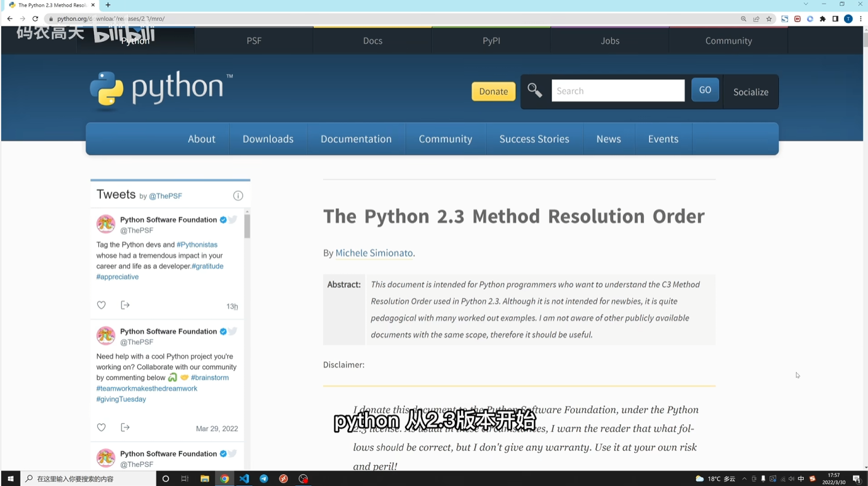Open the About menu
The height and width of the screenshot is (486, 868).
coord(201,139)
